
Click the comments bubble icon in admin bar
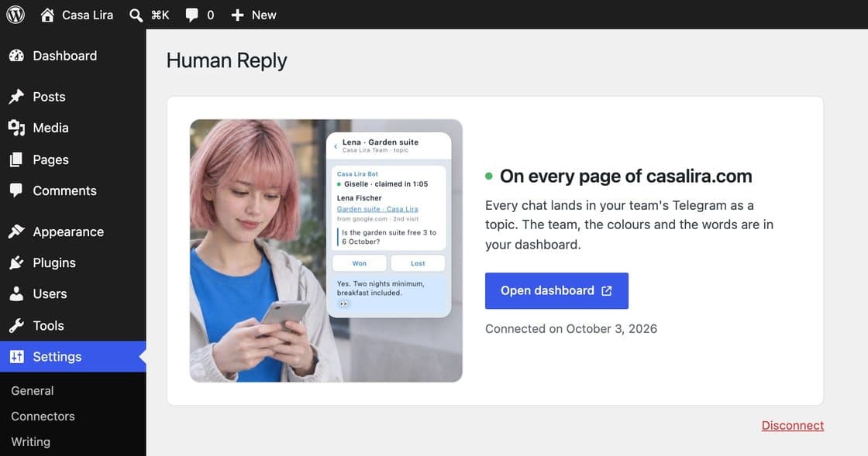191,15
